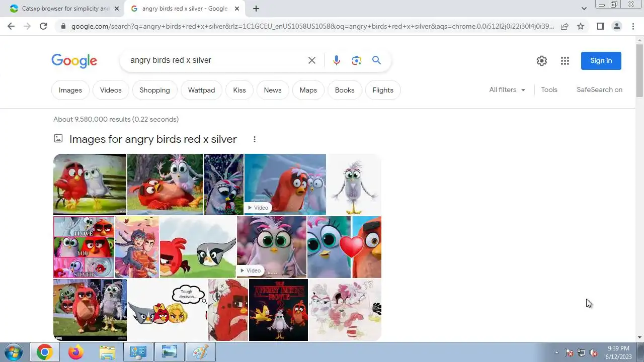Filter results by Flights
This screenshot has height=362, width=644.
point(383,90)
